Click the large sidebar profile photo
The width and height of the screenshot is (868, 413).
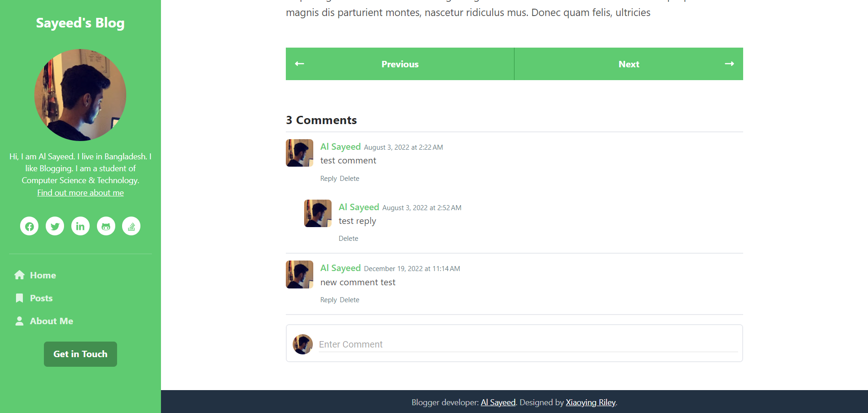click(x=80, y=95)
